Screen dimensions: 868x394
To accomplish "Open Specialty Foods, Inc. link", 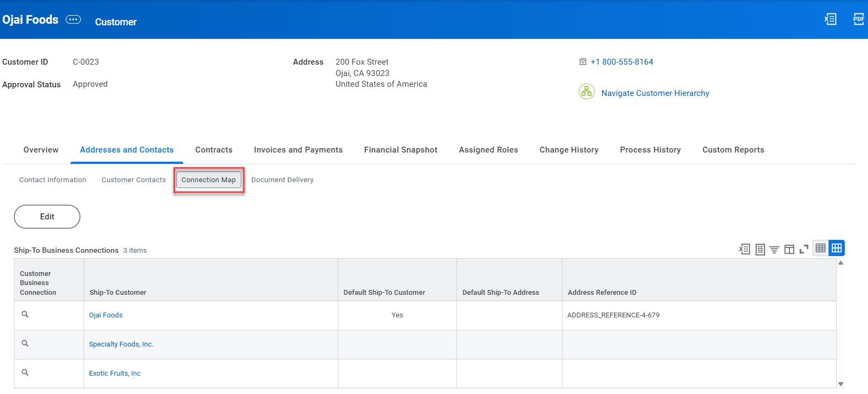I will 121,344.
